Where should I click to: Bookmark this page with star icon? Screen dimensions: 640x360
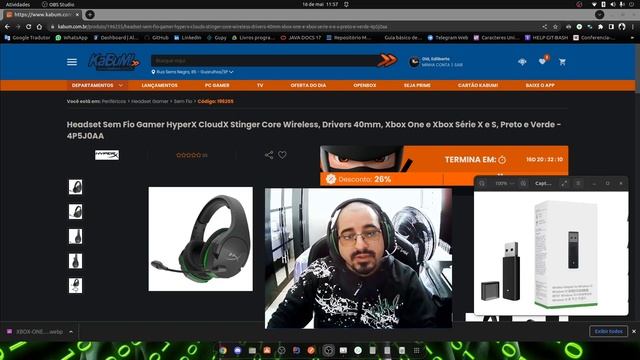click(555, 27)
